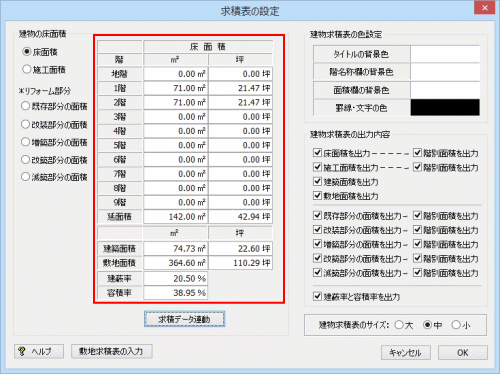Click 4階 坪 area field
This screenshot has height=374, width=500.
click(x=240, y=131)
